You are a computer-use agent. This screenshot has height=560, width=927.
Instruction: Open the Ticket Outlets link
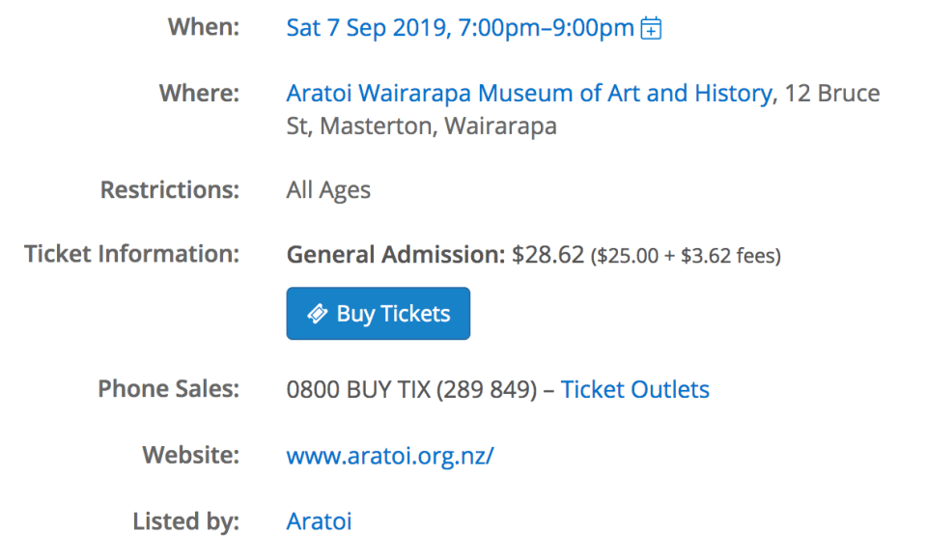click(634, 389)
